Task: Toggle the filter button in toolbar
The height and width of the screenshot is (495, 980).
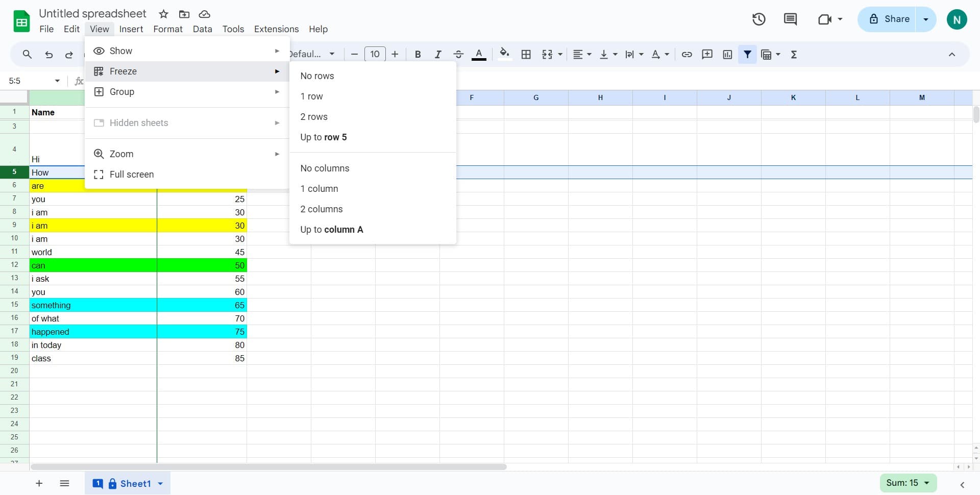Action: click(x=747, y=55)
